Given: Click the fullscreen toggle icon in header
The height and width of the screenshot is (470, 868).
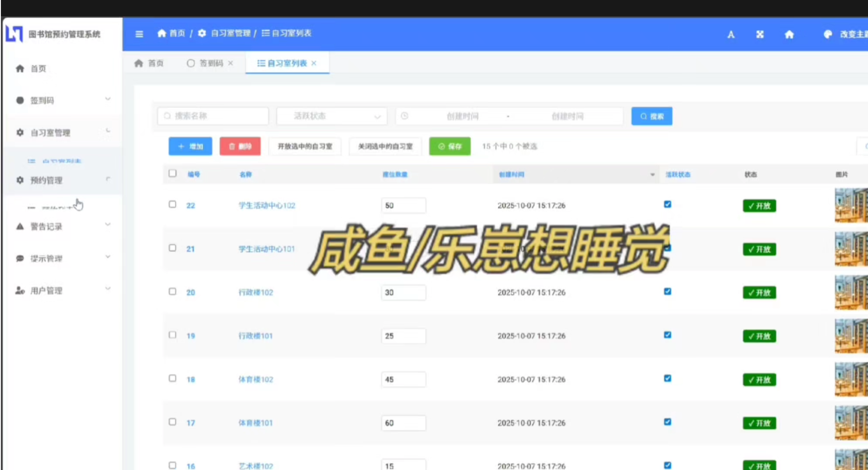Looking at the screenshot, I should point(760,35).
